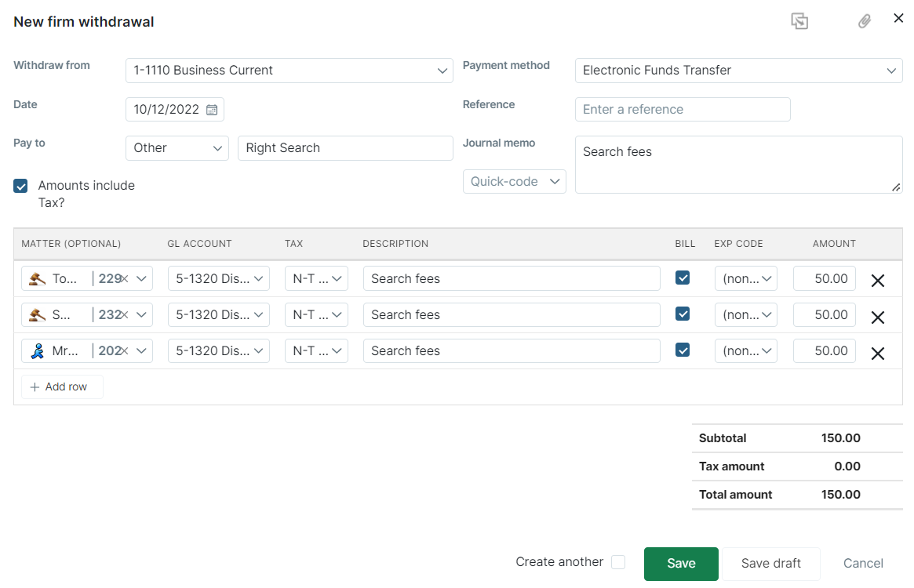
Task: Delete the first row with the X icon
Action: pos(877,281)
